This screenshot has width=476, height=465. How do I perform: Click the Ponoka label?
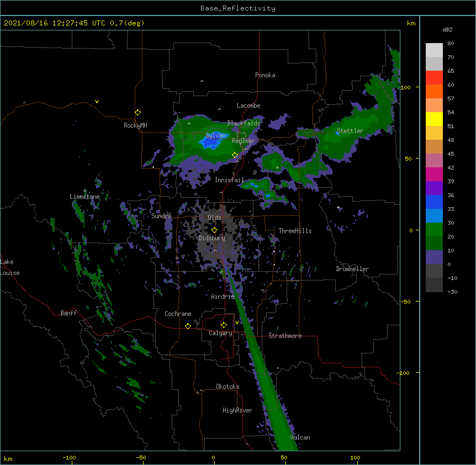pos(265,75)
